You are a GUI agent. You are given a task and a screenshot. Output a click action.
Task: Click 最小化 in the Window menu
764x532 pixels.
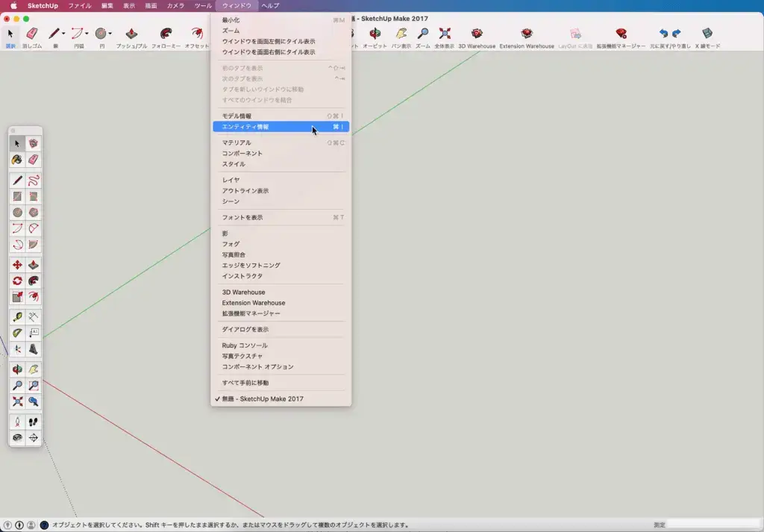[281, 20]
